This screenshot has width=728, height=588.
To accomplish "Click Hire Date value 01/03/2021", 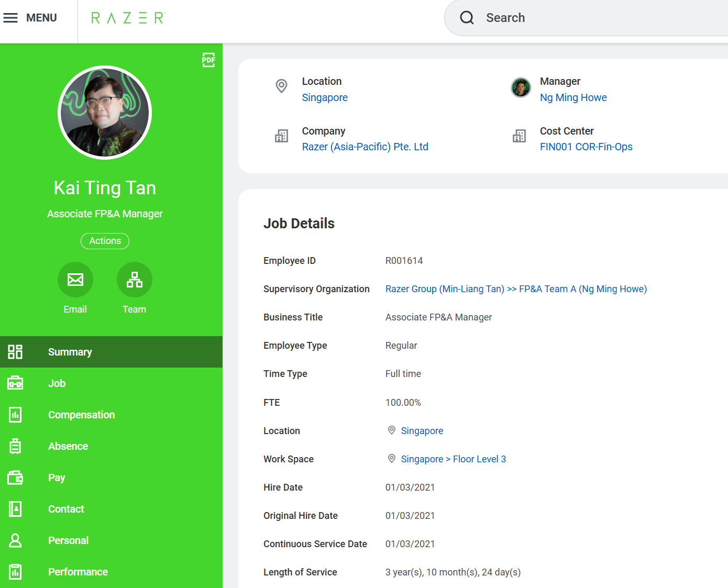I will (410, 487).
